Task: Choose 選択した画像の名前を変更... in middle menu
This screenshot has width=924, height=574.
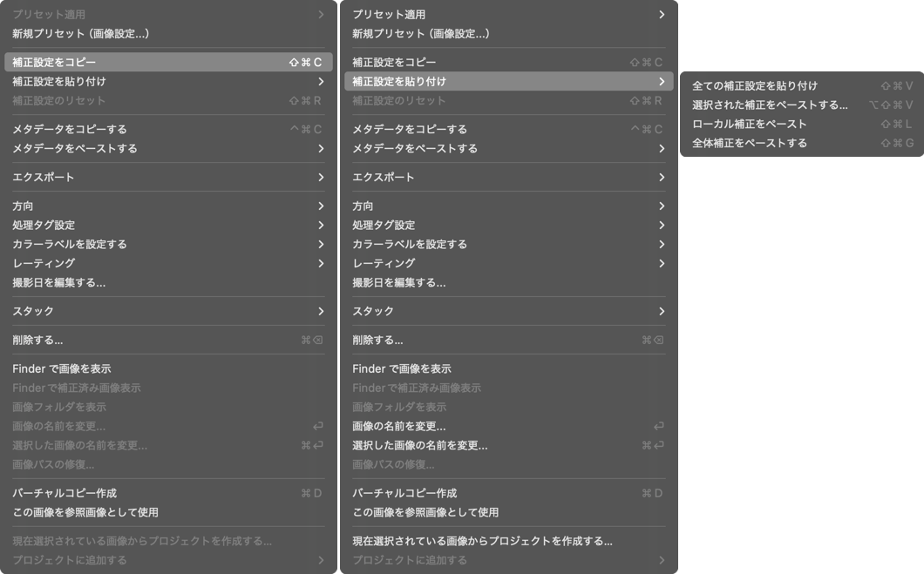Action: click(509, 445)
